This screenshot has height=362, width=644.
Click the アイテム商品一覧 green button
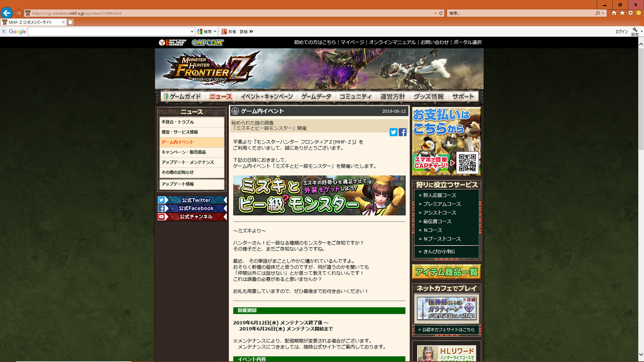(446, 272)
